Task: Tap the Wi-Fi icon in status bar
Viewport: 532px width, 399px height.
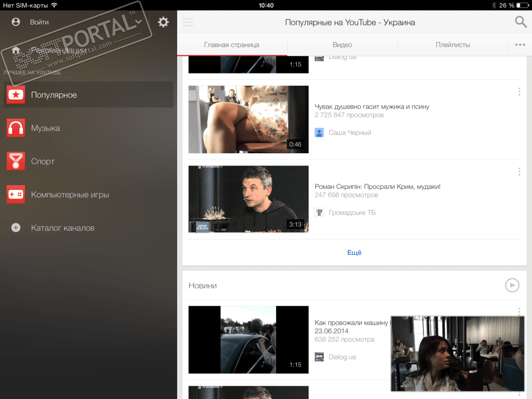Action: coord(54,5)
